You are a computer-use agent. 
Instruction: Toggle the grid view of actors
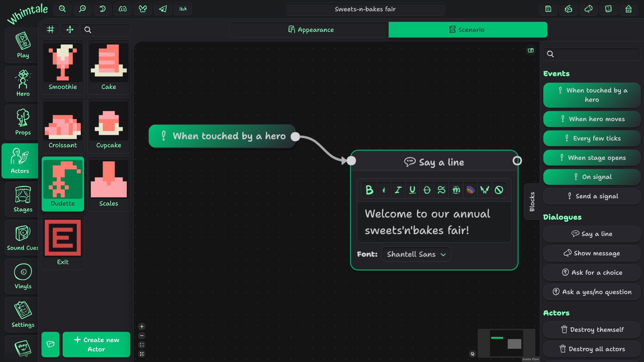pyautogui.click(x=50, y=30)
